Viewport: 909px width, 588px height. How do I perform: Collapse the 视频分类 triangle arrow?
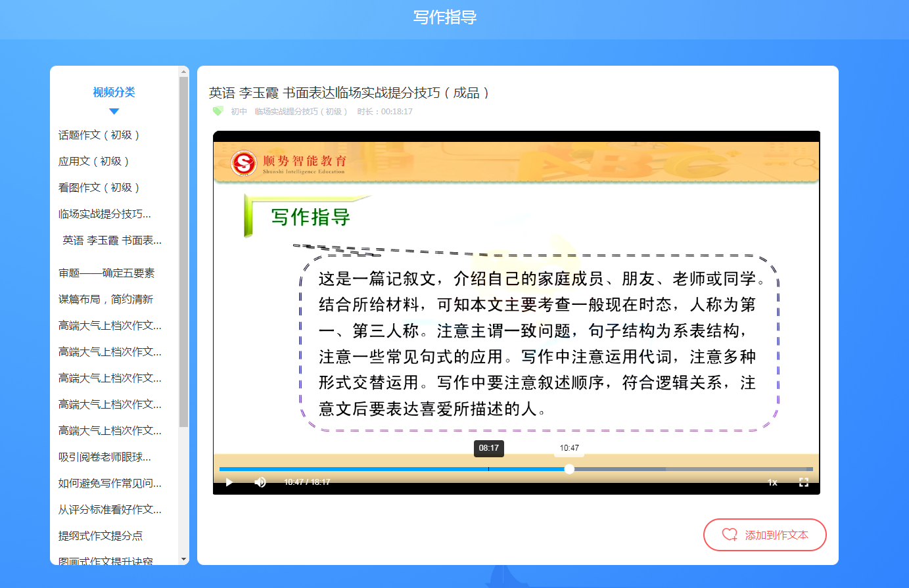click(114, 111)
